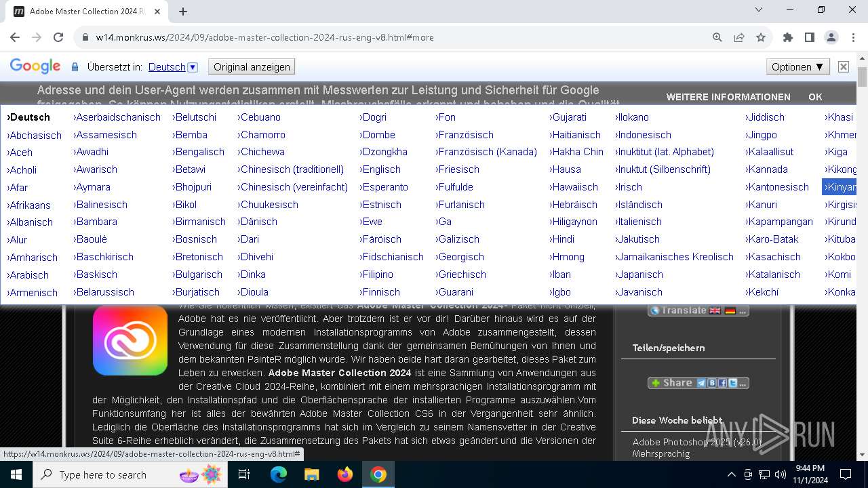The image size is (868, 488).
Task: Click the Original anzeigen button
Action: click(252, 66)
